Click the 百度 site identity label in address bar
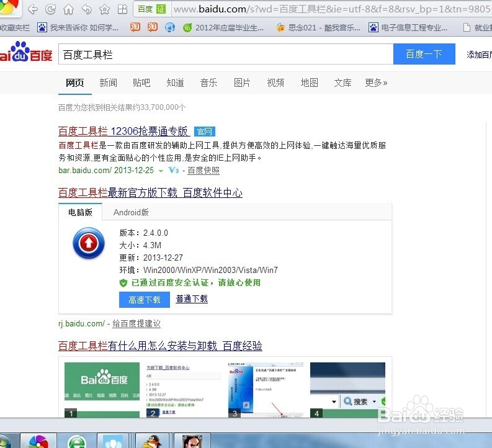492x448 pixels. pyautogui.click(x=145, y=9)
